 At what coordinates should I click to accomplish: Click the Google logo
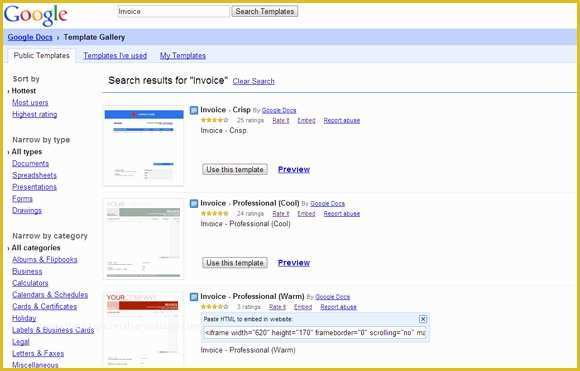click(x=36, y=16)
